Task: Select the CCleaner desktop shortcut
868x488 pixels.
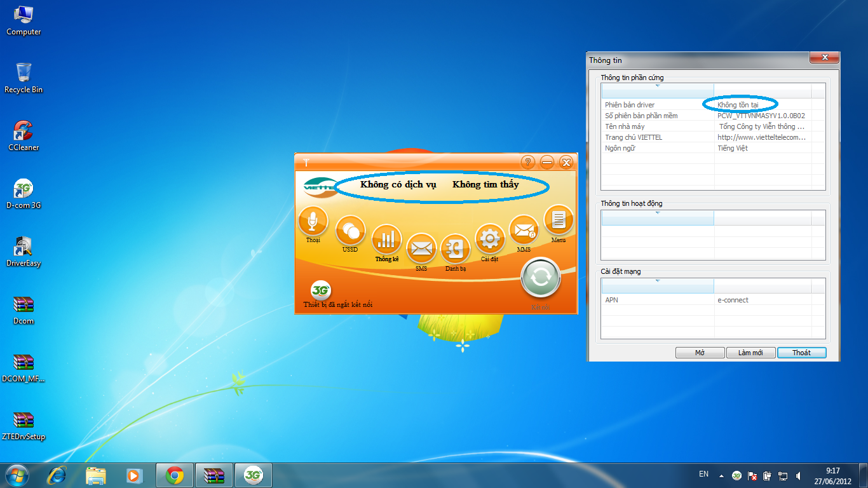Action: pyautogui.click(x=24, y=136)
